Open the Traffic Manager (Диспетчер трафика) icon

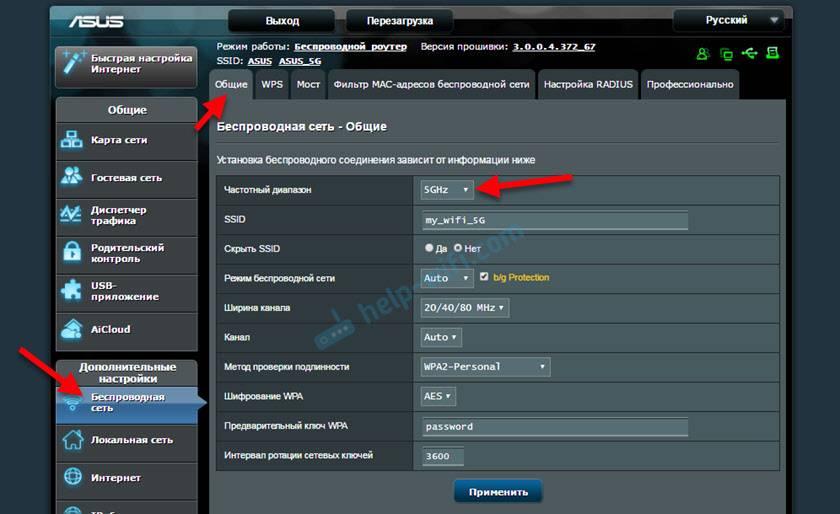point(72,214)
